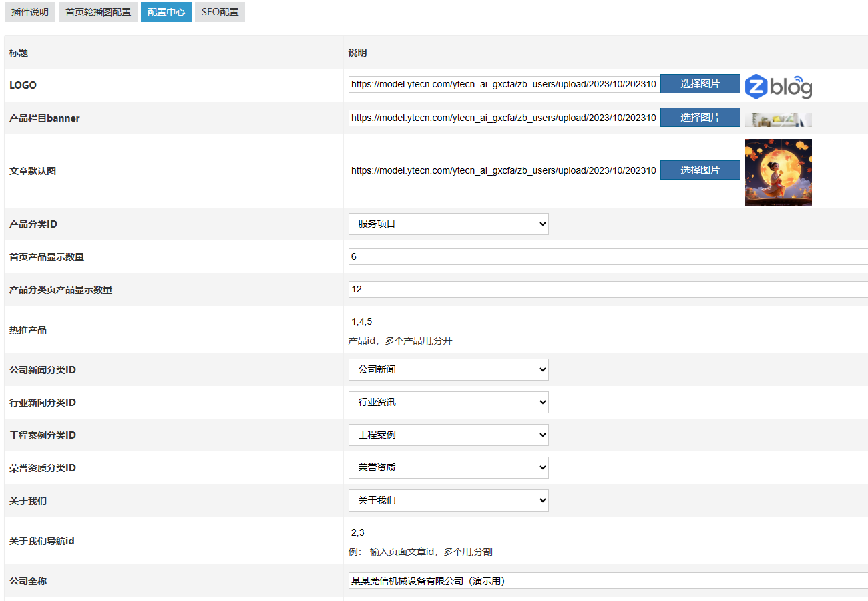868x601 pixels.
Task: Focus the 首页产品显示数量 input field
Action: [x=608, y=257]
